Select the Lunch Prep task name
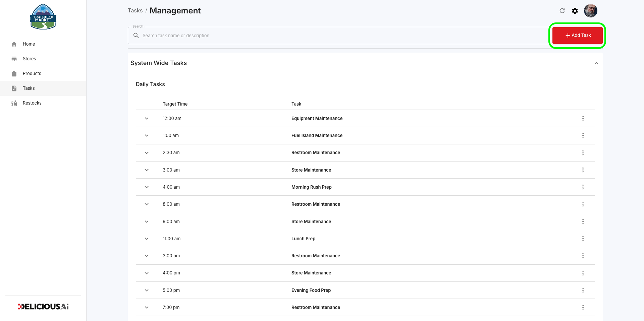Image resolution: width=644 pixels, height=321 pixels. pyautogui.click(x=303, y=239)
